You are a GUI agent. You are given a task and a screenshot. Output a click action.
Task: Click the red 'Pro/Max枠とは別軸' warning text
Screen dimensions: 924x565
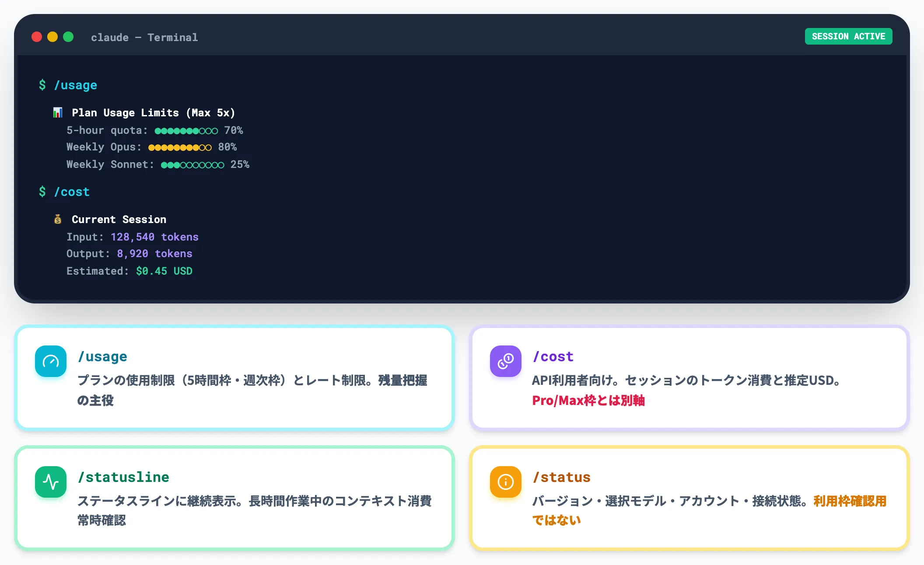tap(588, 400)
